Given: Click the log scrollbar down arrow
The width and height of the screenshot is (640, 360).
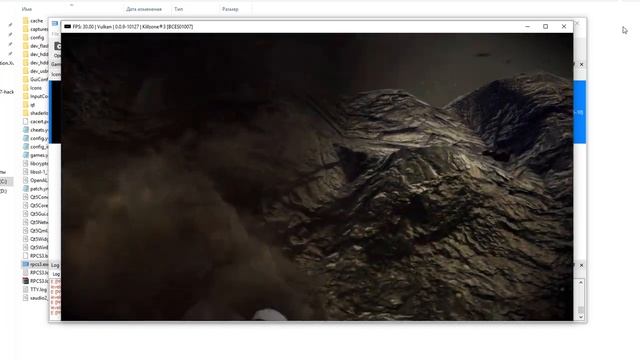Looking at the screenshot, I should (x=580, y=317).
